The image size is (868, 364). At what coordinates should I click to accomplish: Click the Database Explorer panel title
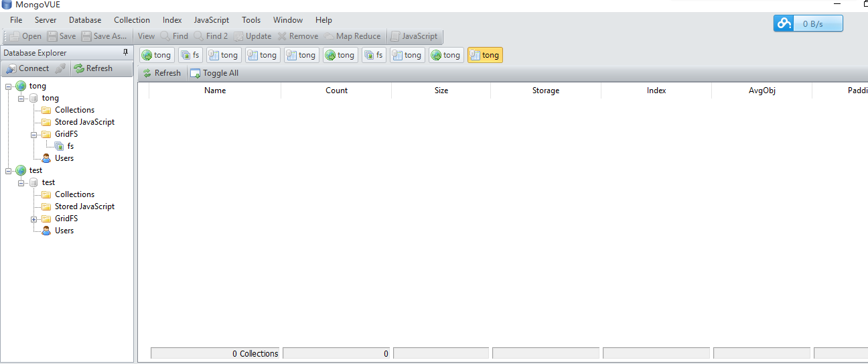coord(35,52)
